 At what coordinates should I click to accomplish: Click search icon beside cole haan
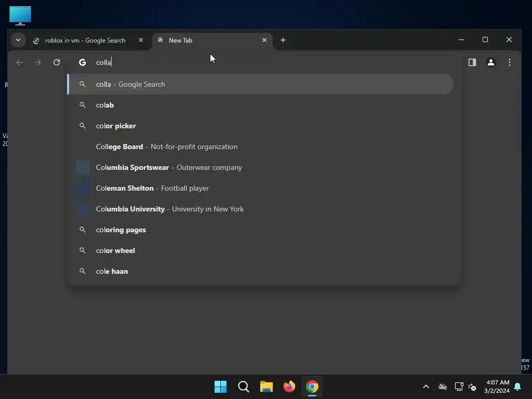point(83,271)
